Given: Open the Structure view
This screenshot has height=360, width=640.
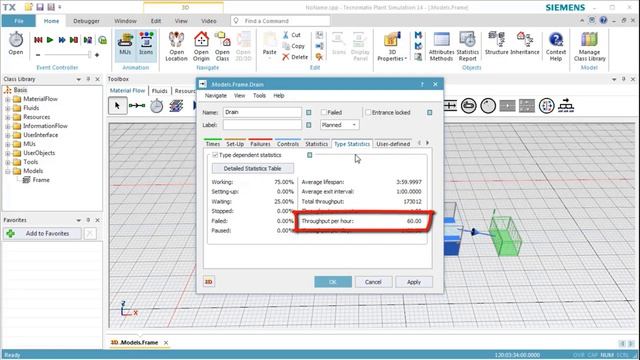Looking at the screenshot, I should click(496, 44).
